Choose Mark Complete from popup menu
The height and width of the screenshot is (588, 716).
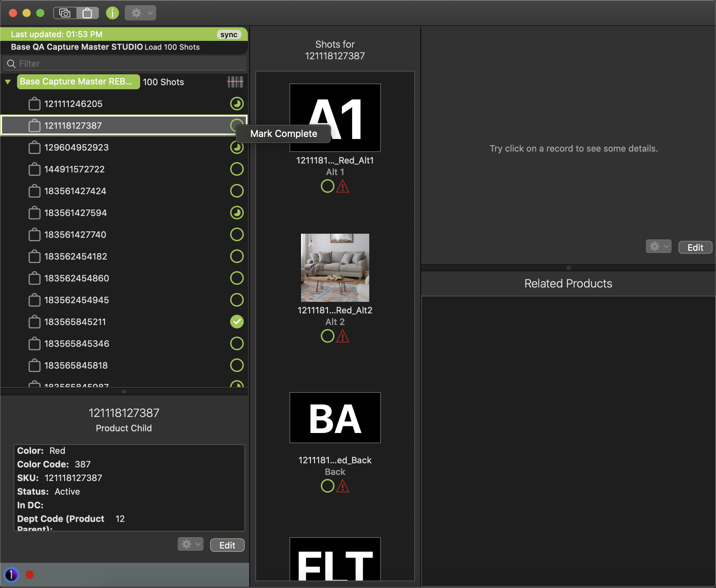pyautogui.click(x=283, y=134)
